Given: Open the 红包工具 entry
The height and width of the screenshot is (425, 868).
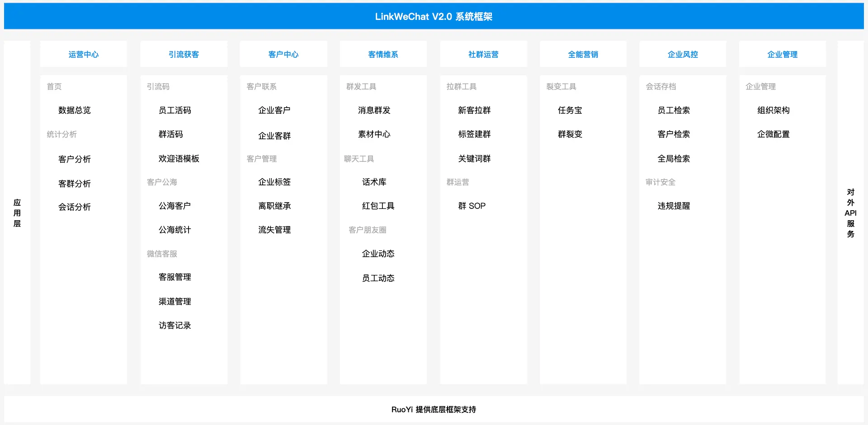Looking at the screenshot, I should [378, 206].
